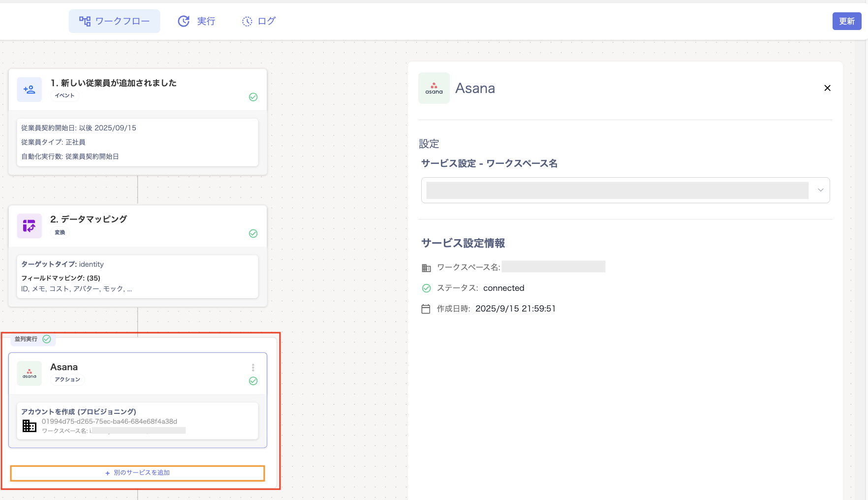
Task: Click the 2025/9/15 21:59:51 timestamp
Action: pyautogui.click(x=516, y=309)
